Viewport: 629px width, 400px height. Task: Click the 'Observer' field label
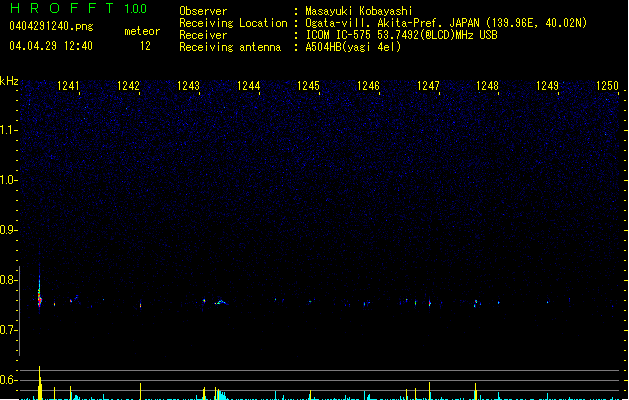point(203,11)
